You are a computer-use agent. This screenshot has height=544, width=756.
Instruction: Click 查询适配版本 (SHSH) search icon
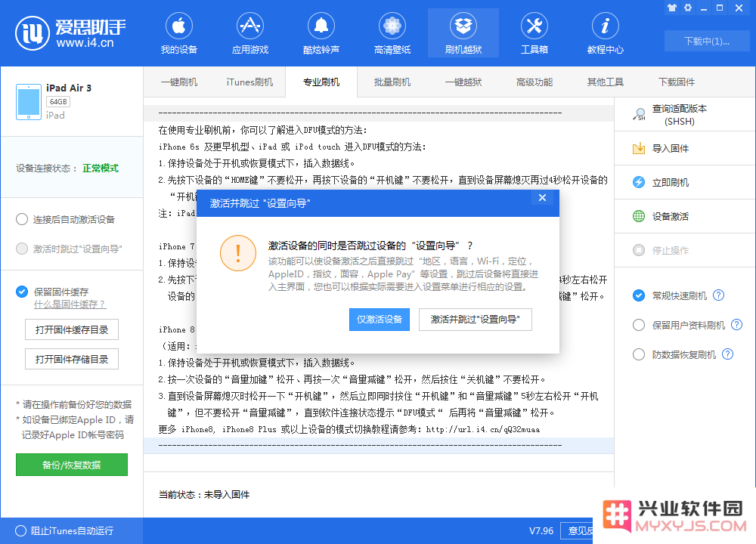point(639,114)
